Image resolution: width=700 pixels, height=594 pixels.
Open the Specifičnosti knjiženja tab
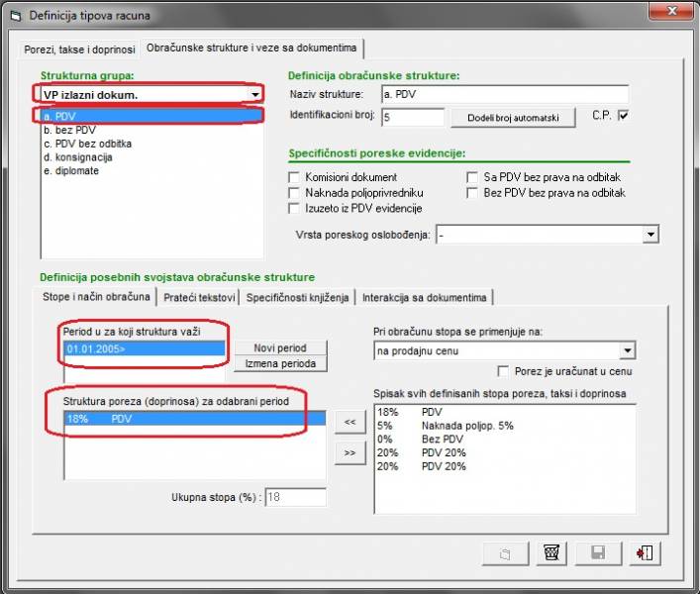pyautogui.click(x=297, y=297)
